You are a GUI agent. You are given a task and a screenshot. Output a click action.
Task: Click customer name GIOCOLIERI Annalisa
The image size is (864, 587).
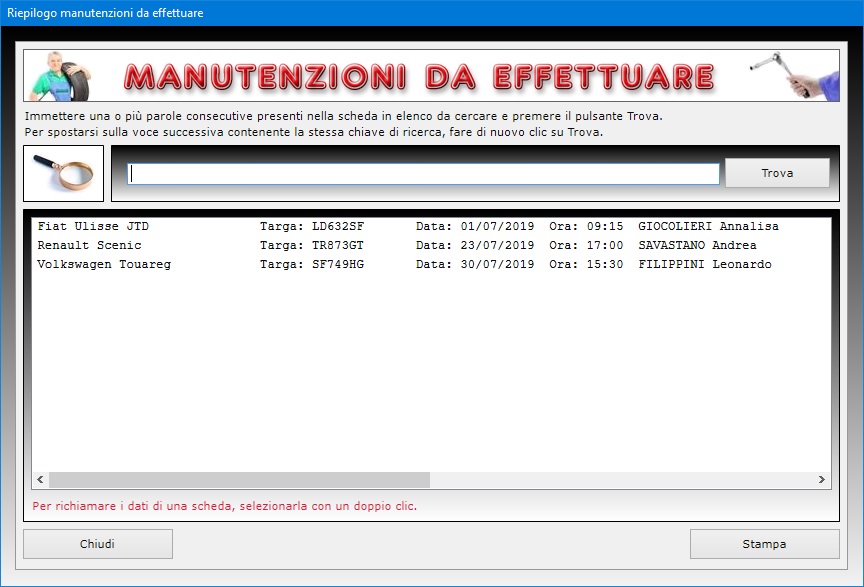(709, 226)
